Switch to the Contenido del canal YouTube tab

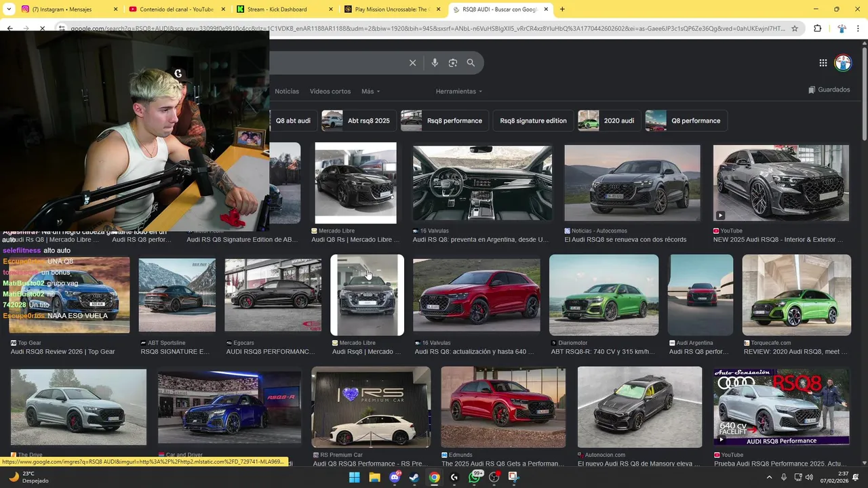coord(176,9)
